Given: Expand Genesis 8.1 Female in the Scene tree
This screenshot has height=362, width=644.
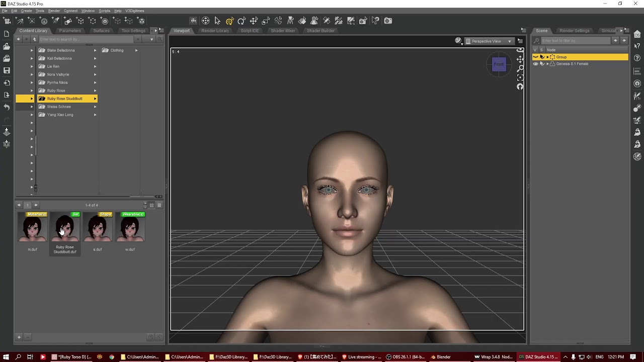Looking at the screenshot, I should pos(547,64).
